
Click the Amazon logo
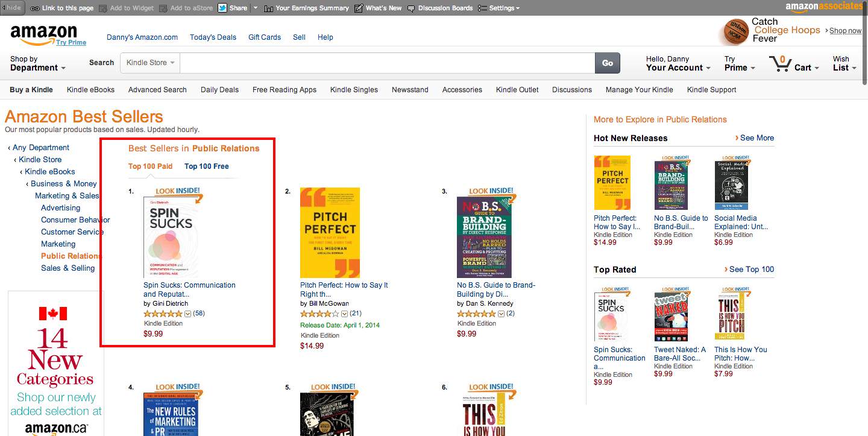(44, 34)
